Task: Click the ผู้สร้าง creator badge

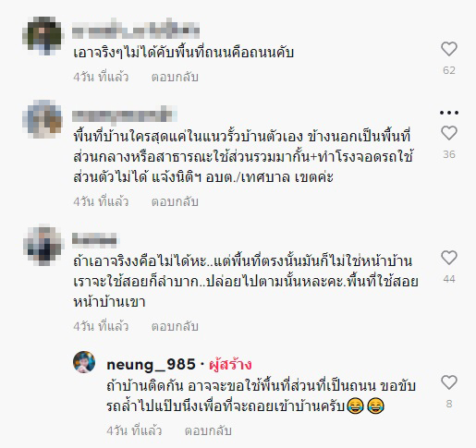Action: click(230, 365)
